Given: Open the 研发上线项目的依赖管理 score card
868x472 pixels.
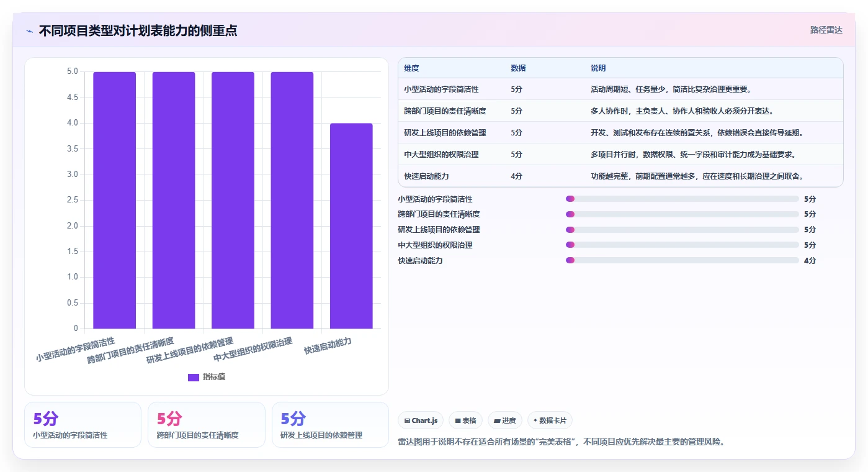Looking at the screenshot, I should coord(330,425).
